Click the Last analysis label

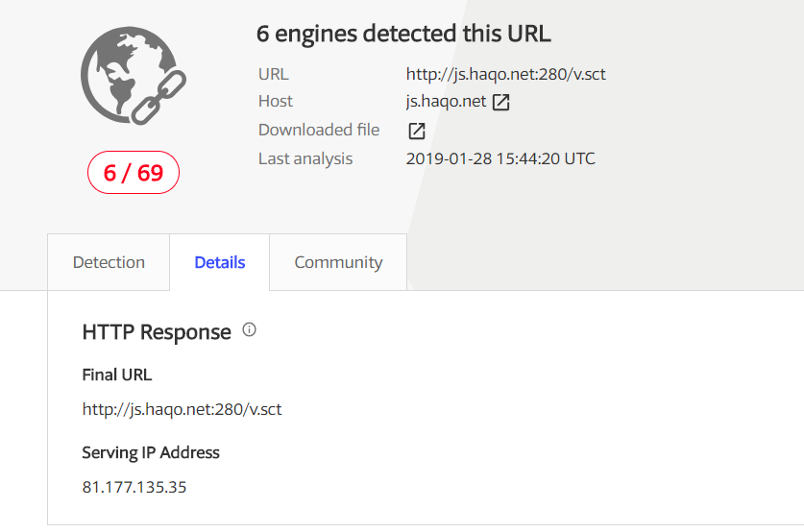click(305, 158)
